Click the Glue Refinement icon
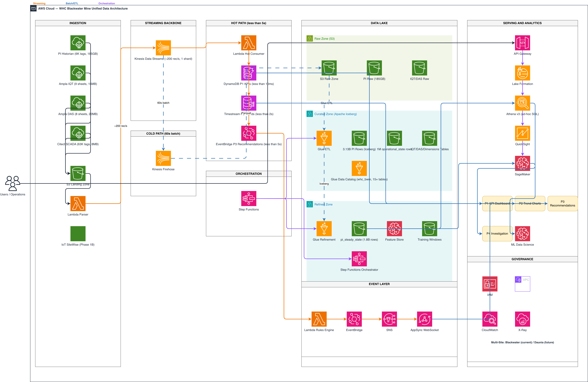588x382 pixels. point(324,229)
